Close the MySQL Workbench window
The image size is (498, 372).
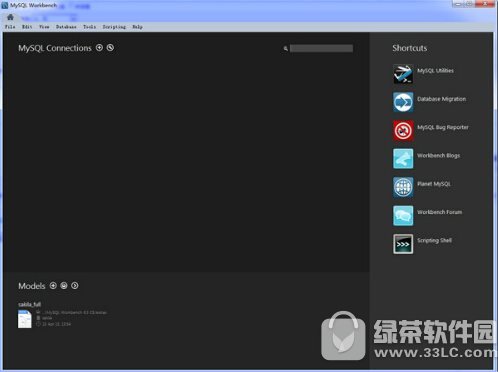pos(485,4)
